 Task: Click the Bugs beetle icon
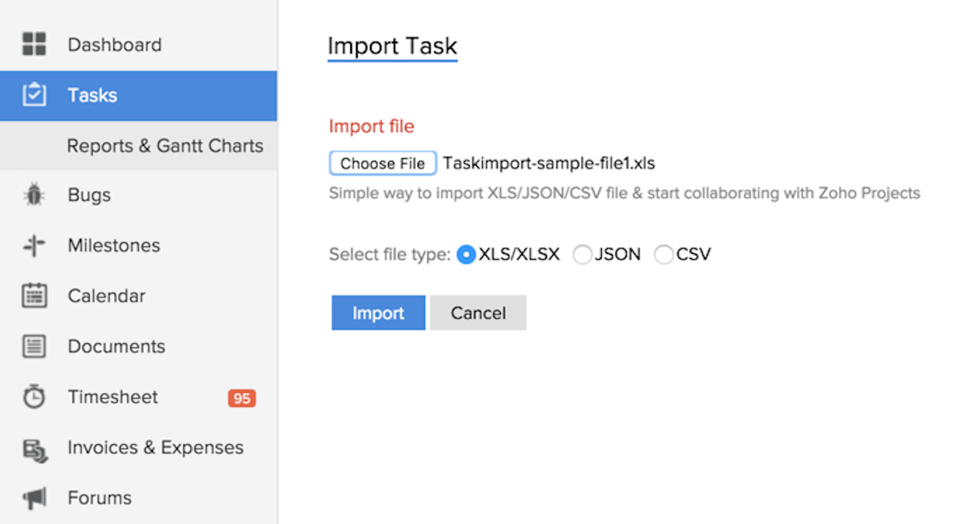pyautogui.click(x=34, y=195)
